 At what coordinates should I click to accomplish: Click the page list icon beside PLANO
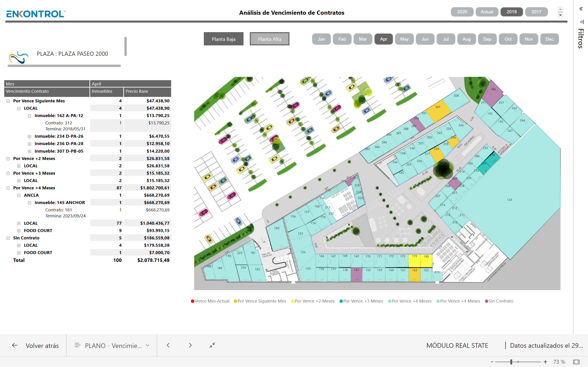coord(77,345)
